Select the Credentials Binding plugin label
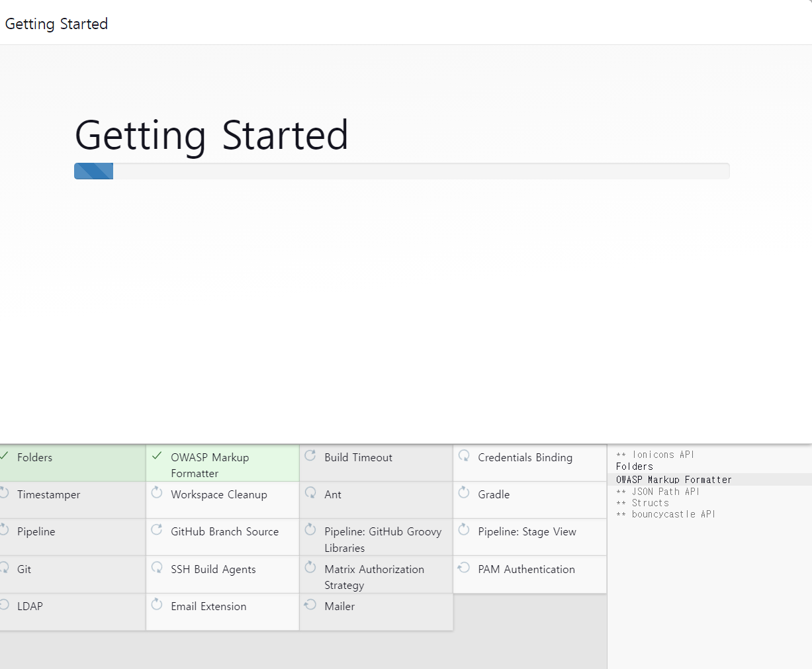812x669 pixels. coord(525,457)
